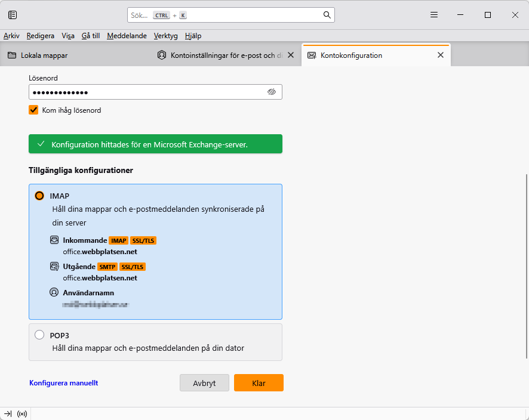Click the incoming SSL/TLS badge

pos(143,240)
